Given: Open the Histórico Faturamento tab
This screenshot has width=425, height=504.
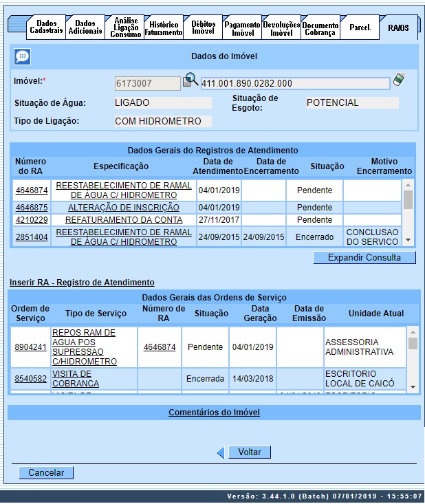Looking at the screenshot, I should point(164,28).
